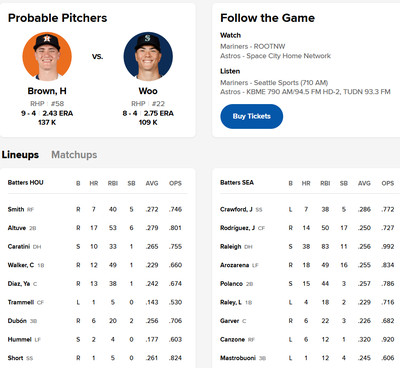This screenshot has height=368, width=400.
Task: Open Altuve's player page
Action: (17, 228)
